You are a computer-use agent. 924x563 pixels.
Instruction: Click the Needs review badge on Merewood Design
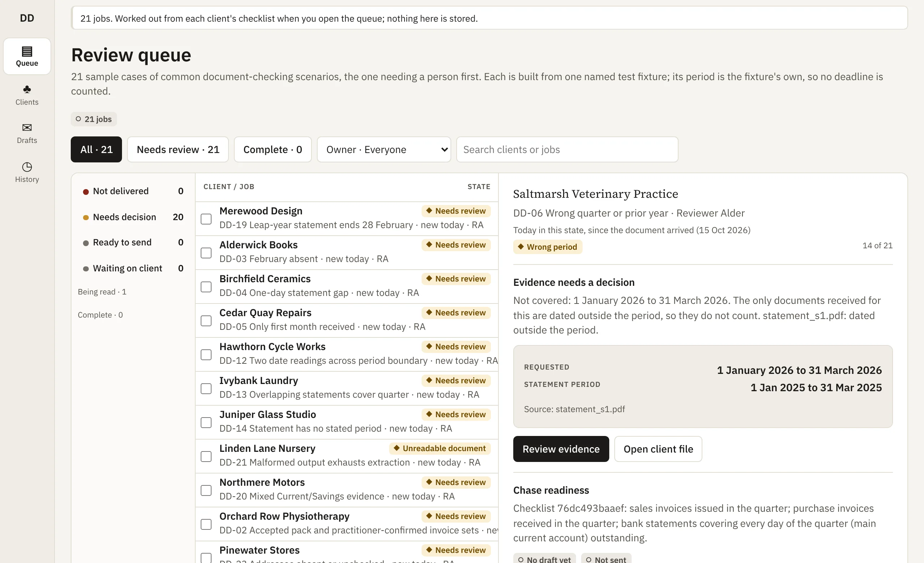click(456, 211)
